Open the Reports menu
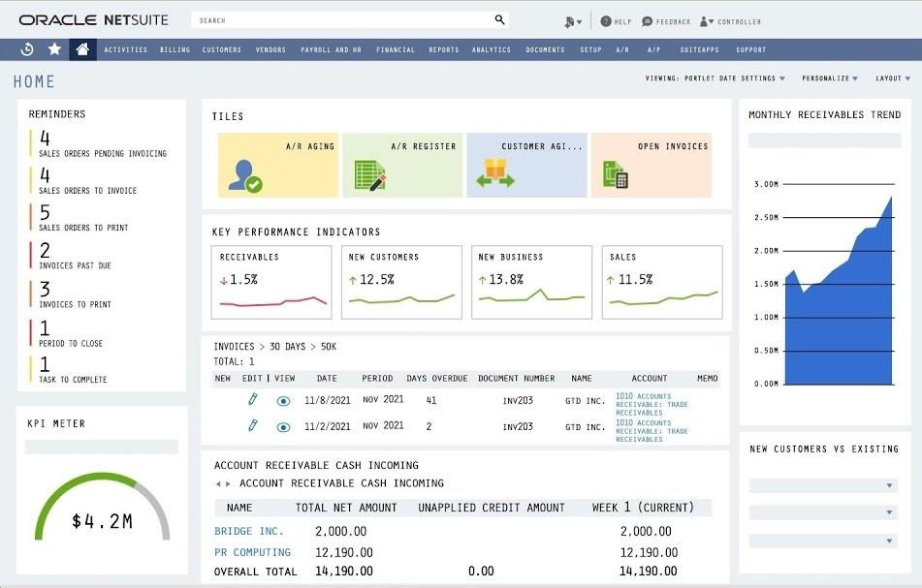This screenshot has height=588, width=922. (x=444, y=50)
